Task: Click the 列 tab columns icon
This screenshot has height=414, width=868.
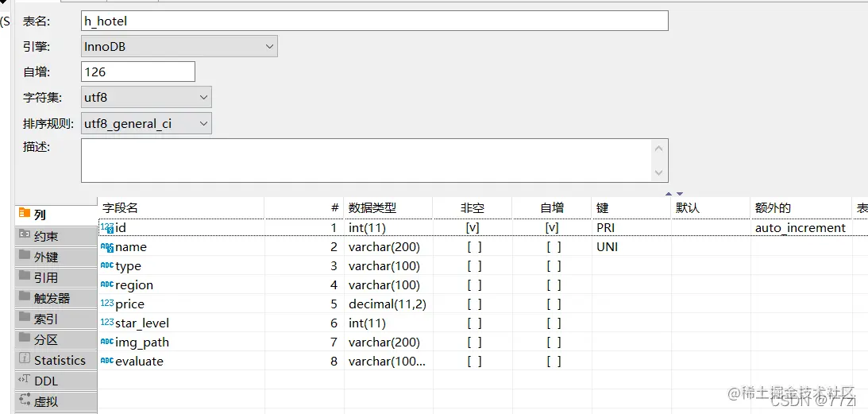Action: (x=24, y=214)
